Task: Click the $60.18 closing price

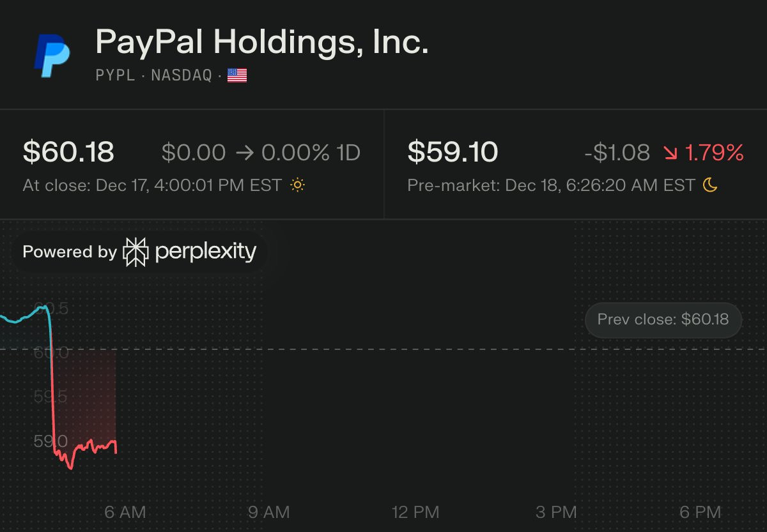Action: [x=68, y=152]
